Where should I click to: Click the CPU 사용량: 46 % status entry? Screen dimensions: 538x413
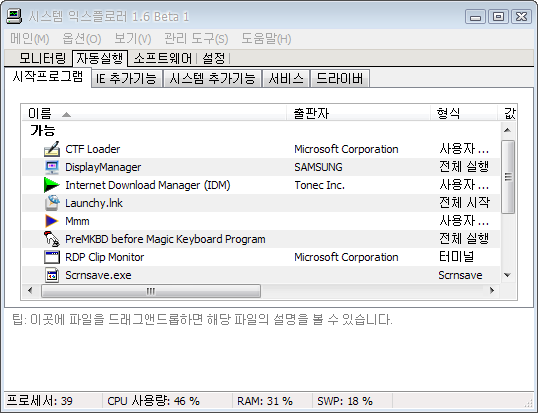click(153, 401)
